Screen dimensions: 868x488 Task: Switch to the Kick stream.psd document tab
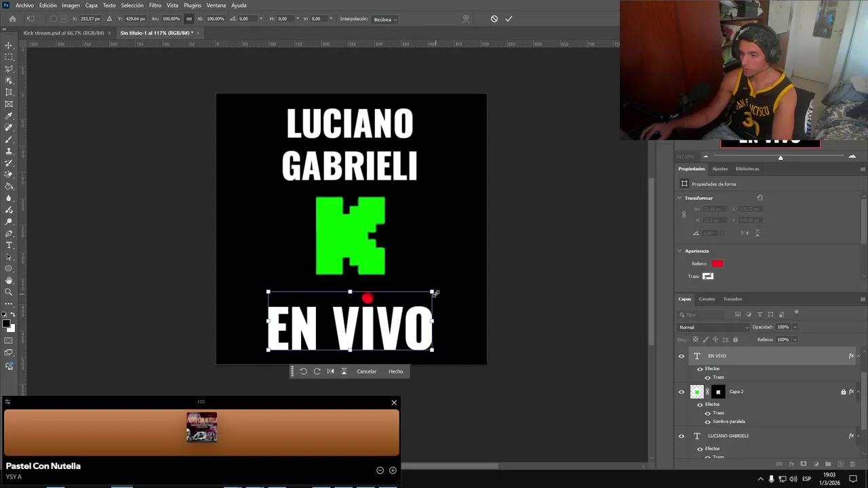(64, 33)
